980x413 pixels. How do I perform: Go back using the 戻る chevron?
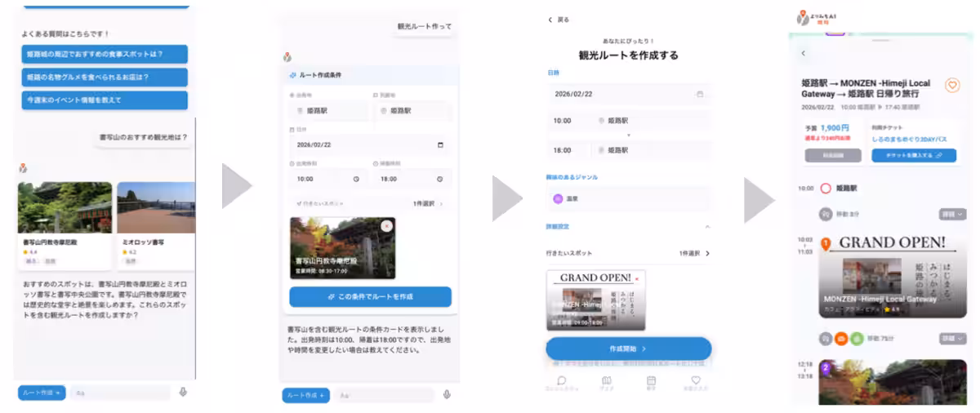[550, 20]
